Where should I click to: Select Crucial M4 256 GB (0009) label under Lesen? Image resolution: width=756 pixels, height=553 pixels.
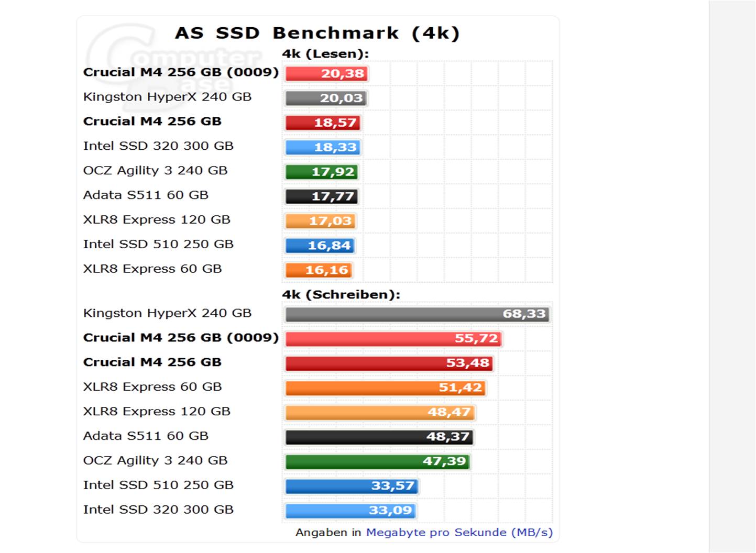(x=181, y=73)
